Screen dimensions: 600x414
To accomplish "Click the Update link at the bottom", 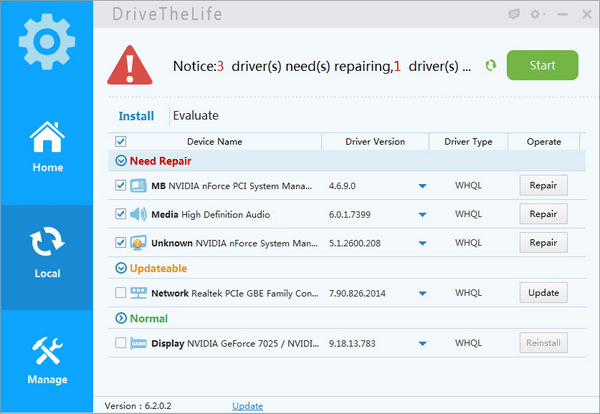I will point(247,406).
